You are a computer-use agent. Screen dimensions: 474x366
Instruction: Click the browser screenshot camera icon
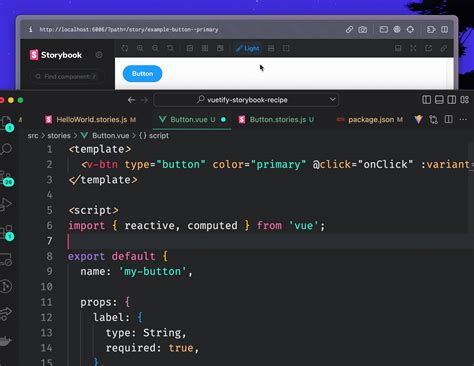click(363, 30)
